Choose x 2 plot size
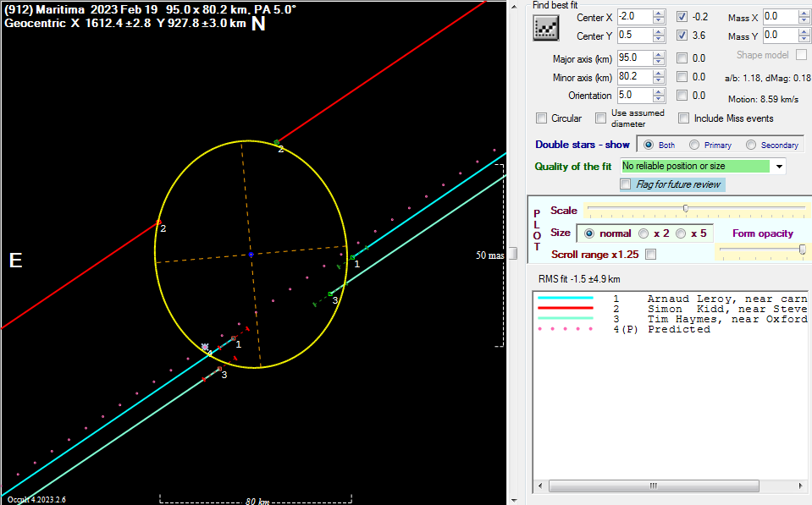Image resolution: width=812 pixels, height=505 pixels. coord(644,233)
